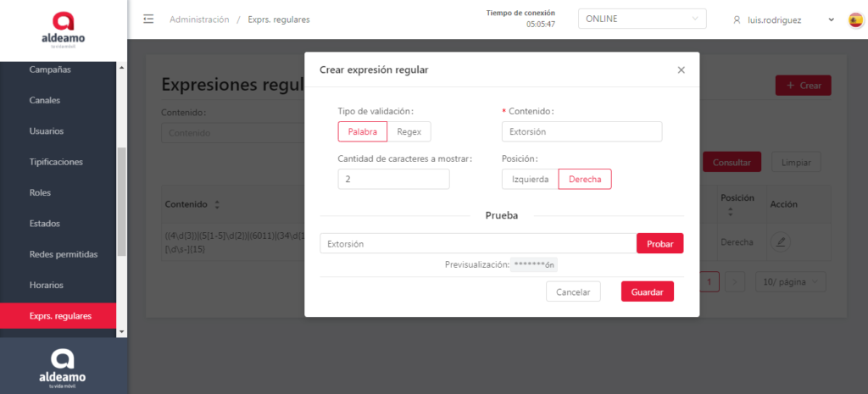Click the Cantidad de caracteres a mostrar field

[x=393, y=179]
